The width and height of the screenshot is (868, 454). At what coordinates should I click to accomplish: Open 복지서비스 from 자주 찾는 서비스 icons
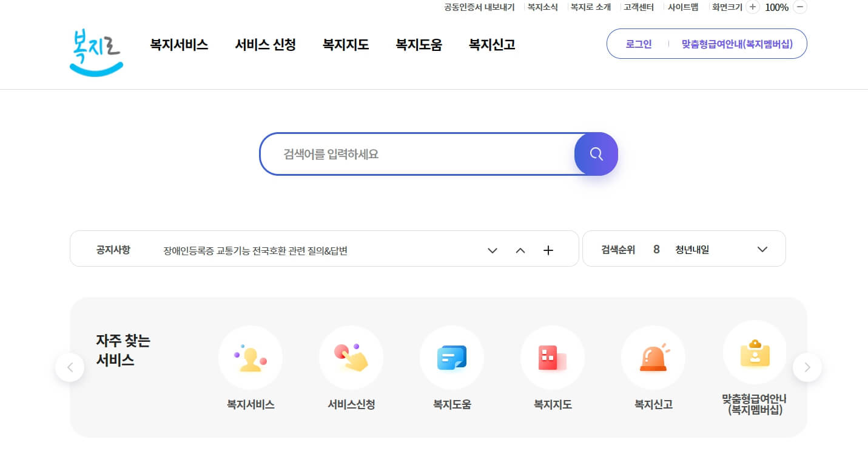tap(251, 358)
